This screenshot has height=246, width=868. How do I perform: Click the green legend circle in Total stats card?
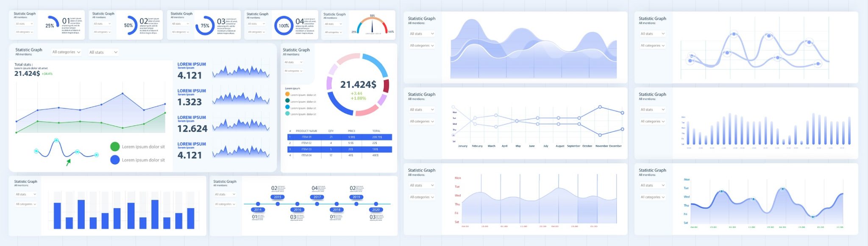coord(115,147)
